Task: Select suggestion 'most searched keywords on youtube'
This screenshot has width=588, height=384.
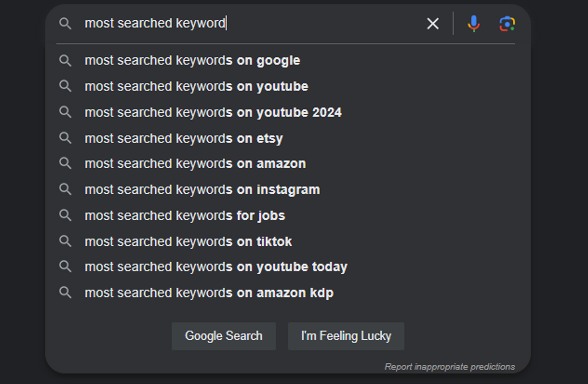Action: pos(196,86)
